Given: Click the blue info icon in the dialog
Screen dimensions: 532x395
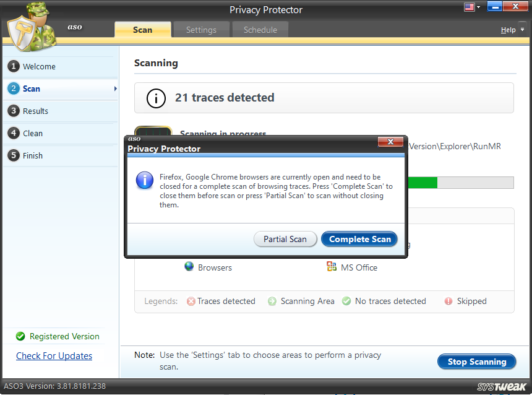Looking at the screenshot, I should click(x=144, y=180).
